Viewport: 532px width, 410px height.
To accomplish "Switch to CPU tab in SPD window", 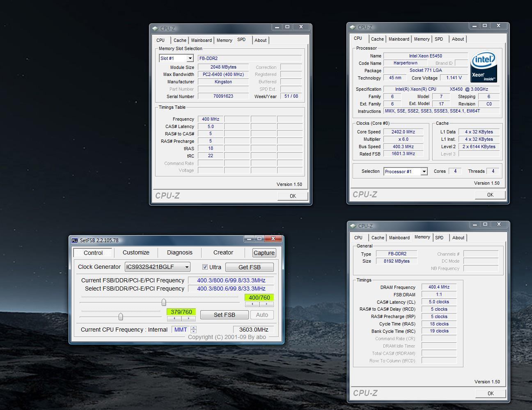I will click(x=161, y=40).
